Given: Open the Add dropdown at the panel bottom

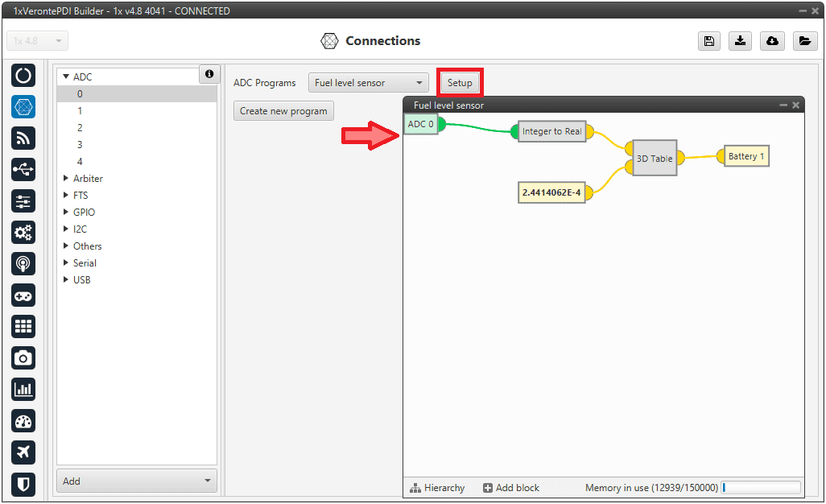Looking at the screenshot, I should 136,481.
